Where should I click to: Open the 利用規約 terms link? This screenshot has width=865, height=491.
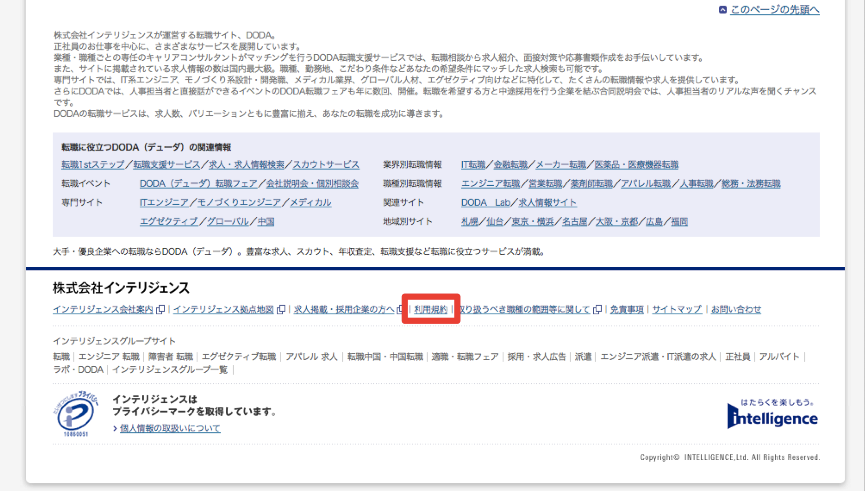pos(430,310)
